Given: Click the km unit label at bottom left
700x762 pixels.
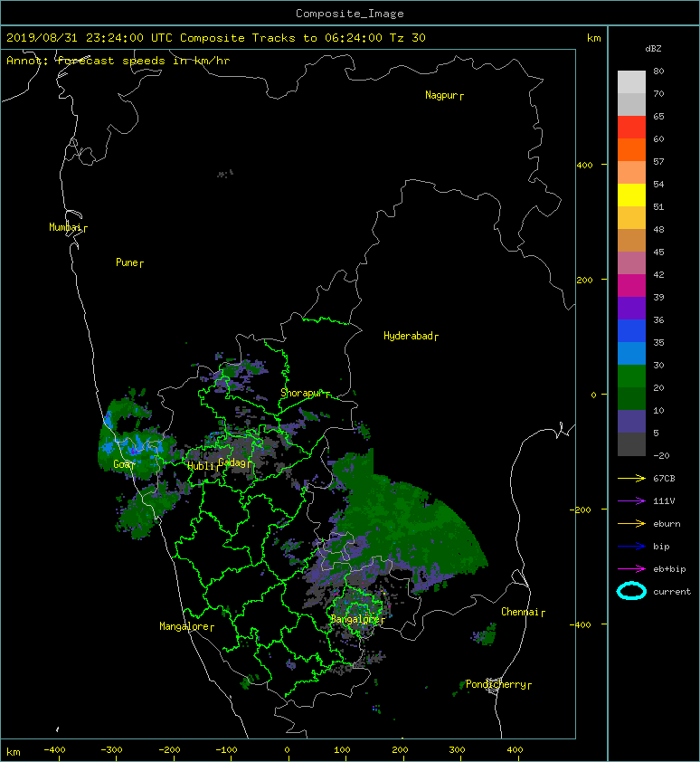Looking at the screenshot, I should point(14,752).
